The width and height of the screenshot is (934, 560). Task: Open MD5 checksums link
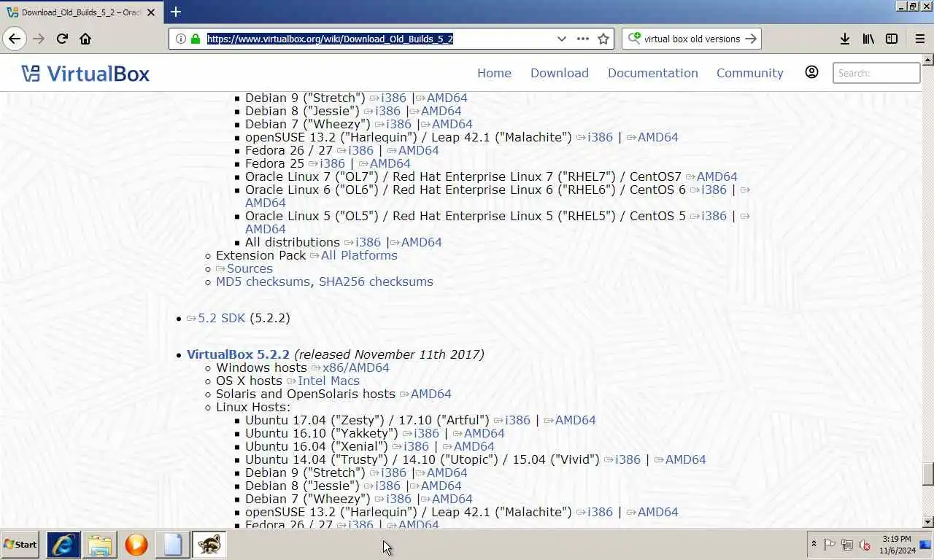[x=263, y=281]
